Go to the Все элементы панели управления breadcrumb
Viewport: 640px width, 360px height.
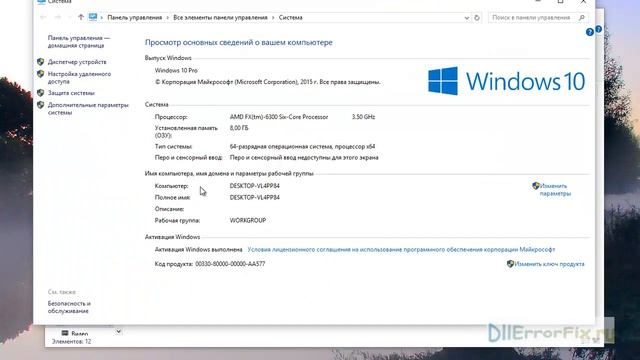click(220, 18)
